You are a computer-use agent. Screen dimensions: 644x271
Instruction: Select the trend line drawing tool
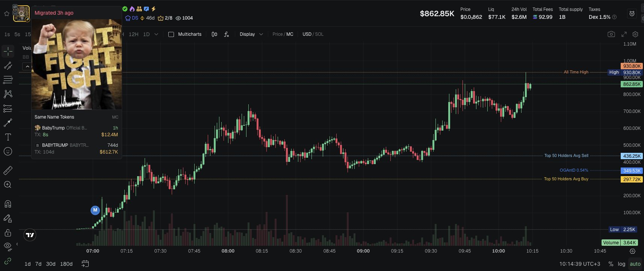pyautogui.click(x=8, y=66)
